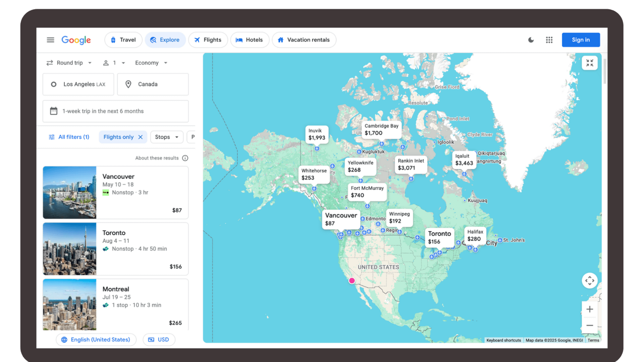Open About these results info icon
The width and height of the screenshot is (644, 362).
tap(185, 158)
